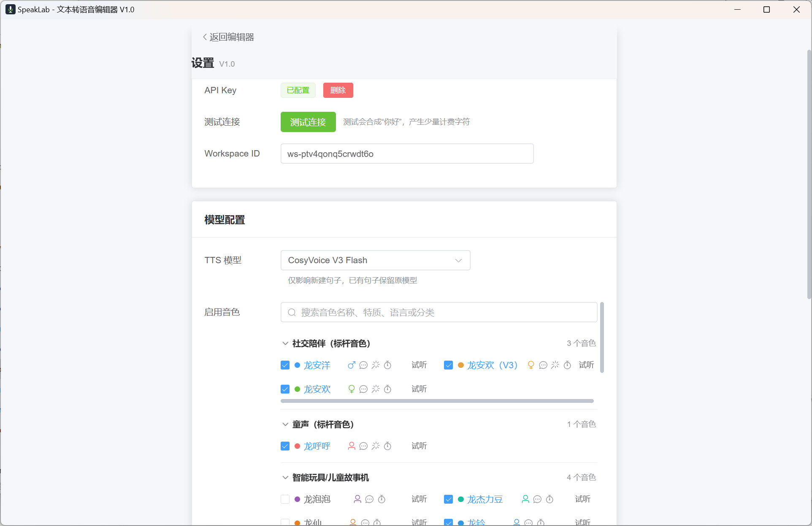812x526 pixels.
Task: Preview 龙安欢（V3）voice with 试听
Action: (x=586, y=365)
